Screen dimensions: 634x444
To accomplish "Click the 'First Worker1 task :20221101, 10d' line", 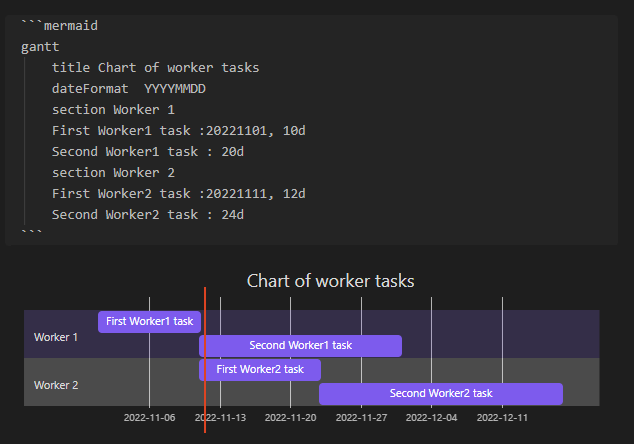I will pyautogui.click(x=179, y=131).
